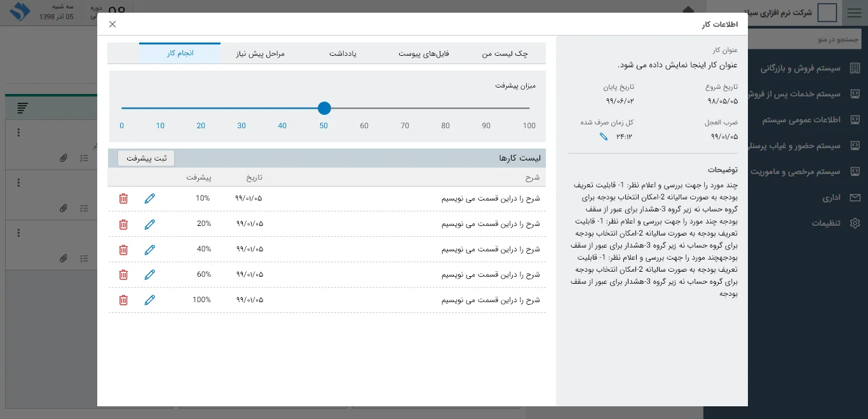Set progress slider to 80

click(445, 109)
